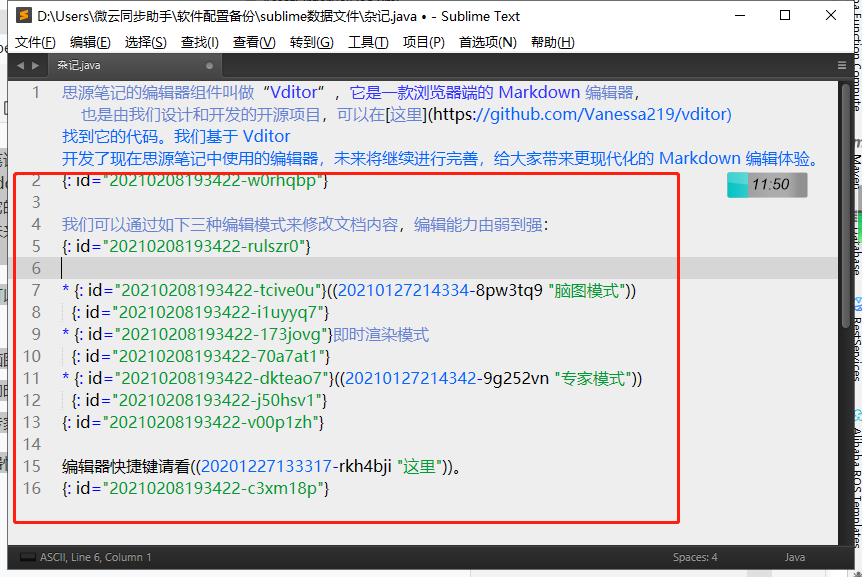Maximize the Sublime Text window
862x577 pixels.
click(785, 15)
